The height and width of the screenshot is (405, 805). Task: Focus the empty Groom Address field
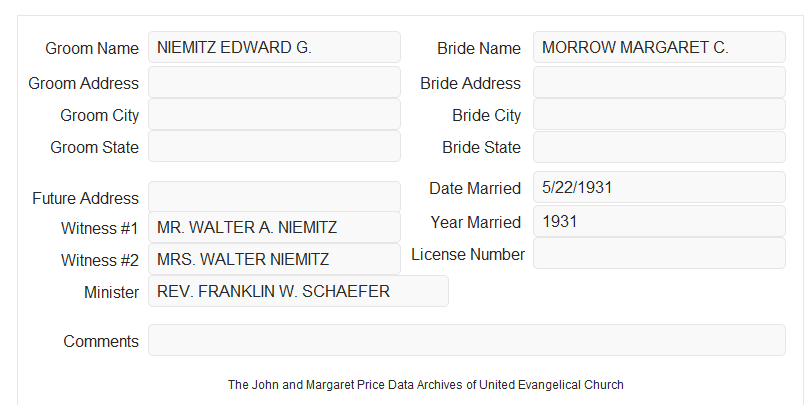274,82
